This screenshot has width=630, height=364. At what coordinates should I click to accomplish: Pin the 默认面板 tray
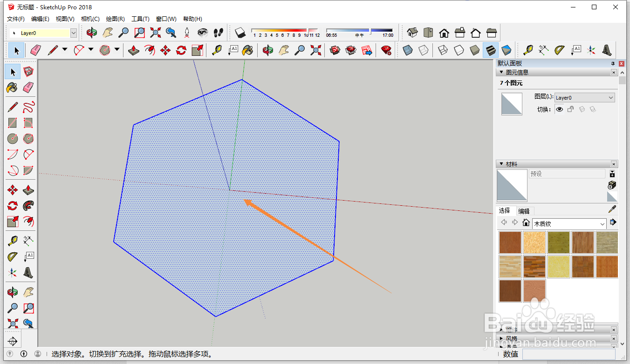coord(613,63)
